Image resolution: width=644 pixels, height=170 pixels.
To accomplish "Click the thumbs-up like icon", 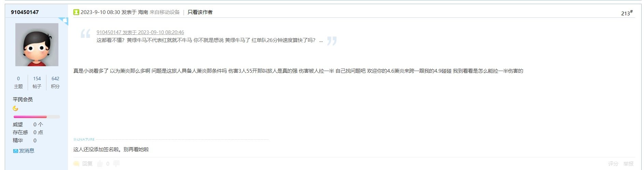I will (100, 164).
